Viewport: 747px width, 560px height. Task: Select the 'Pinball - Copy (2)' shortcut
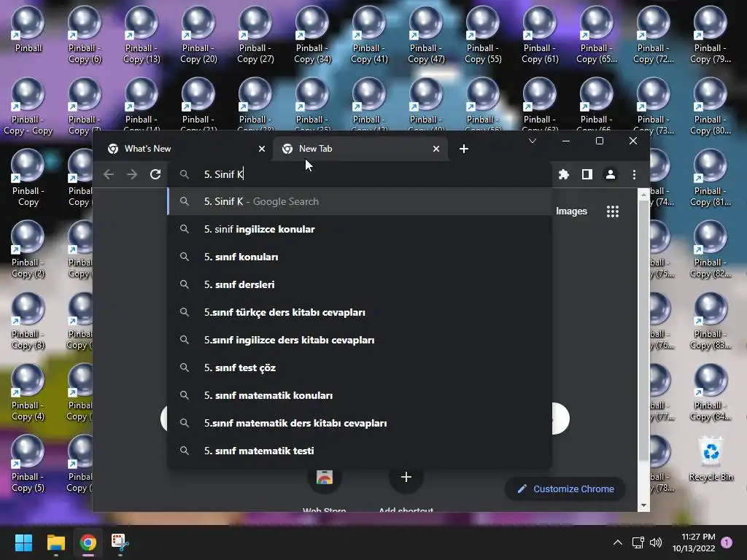(28, 249)
